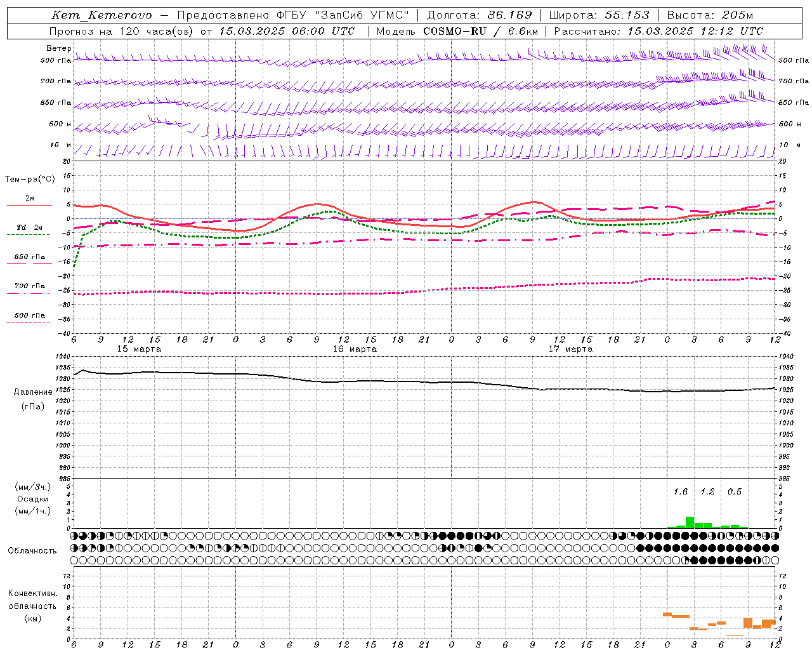This screenshot has height=650, width=812.
Task: Click the Ветер wind panel label
Action: click(x=58, y=48)
